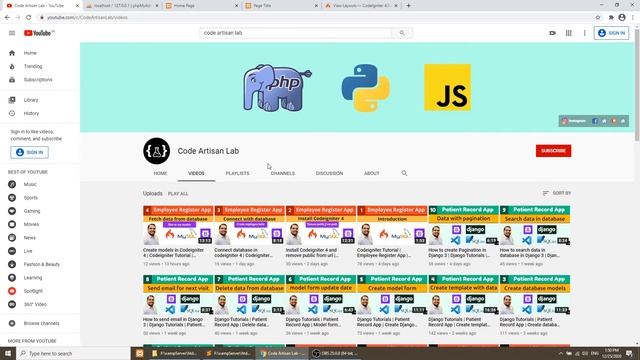This screenshot has width=640, height=360.
Task: Switch to the Home Page browser tab
Action: tap(201, 6)
